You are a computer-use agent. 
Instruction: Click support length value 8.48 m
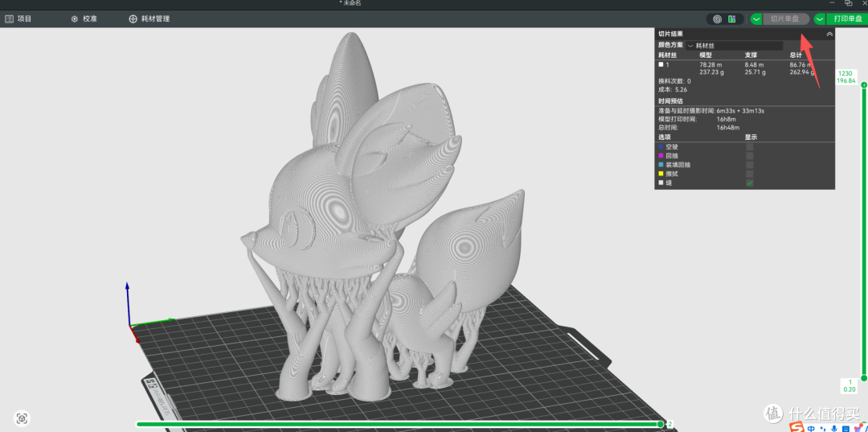pos(754,65)
